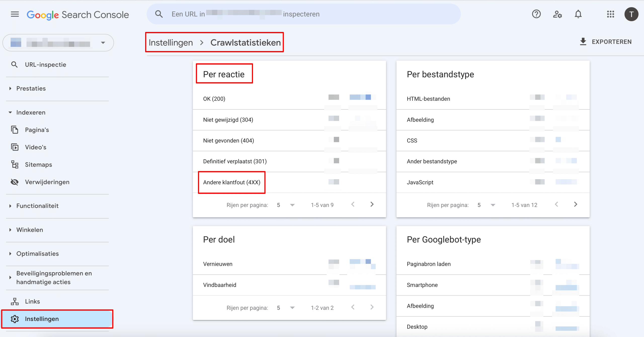Open the Paginabron laden row

(x=493, y=264)
